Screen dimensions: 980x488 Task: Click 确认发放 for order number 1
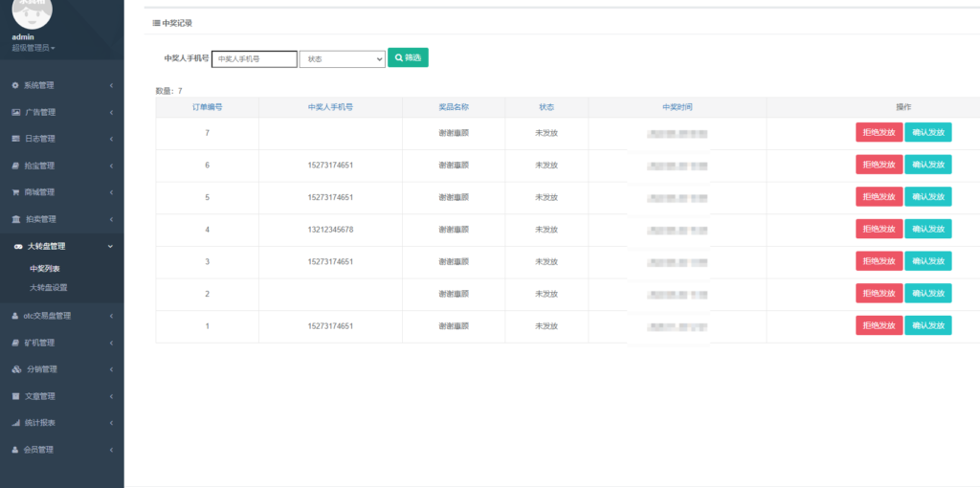click(x=927, y=326)
